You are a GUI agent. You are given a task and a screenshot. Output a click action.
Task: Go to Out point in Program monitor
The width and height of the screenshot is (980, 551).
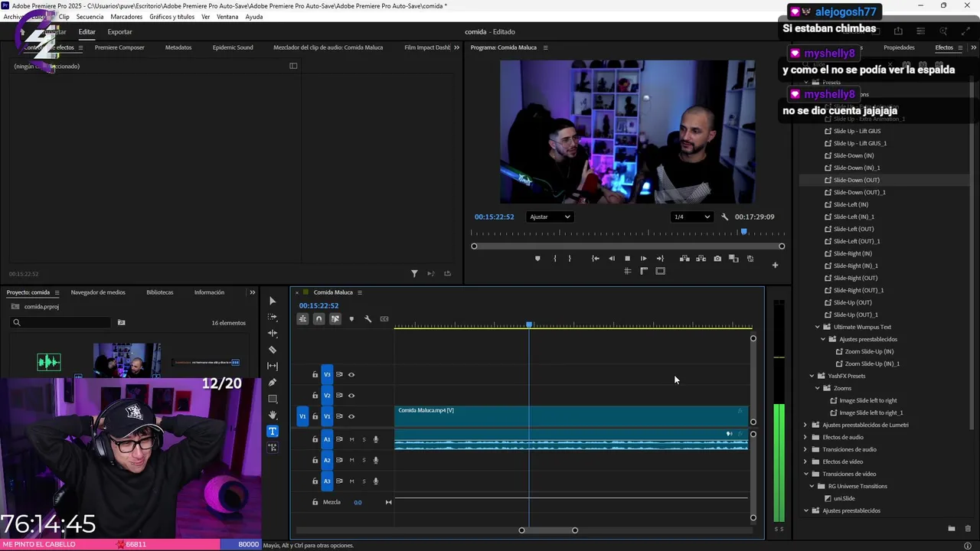660,259
